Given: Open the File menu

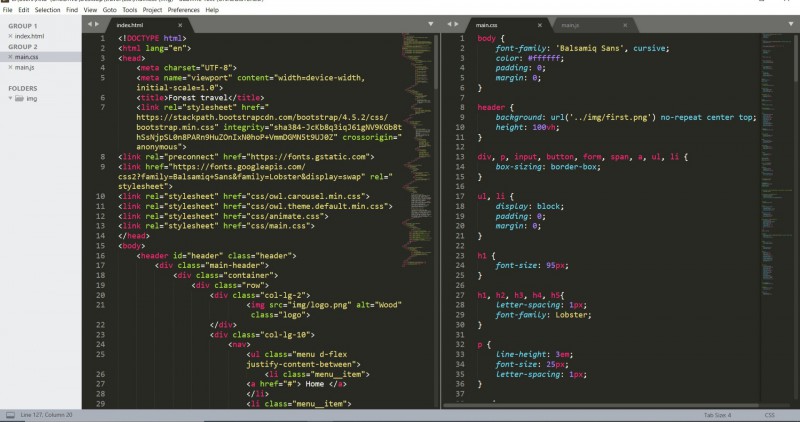Looking at the screenshot, I should click(7, 10).
